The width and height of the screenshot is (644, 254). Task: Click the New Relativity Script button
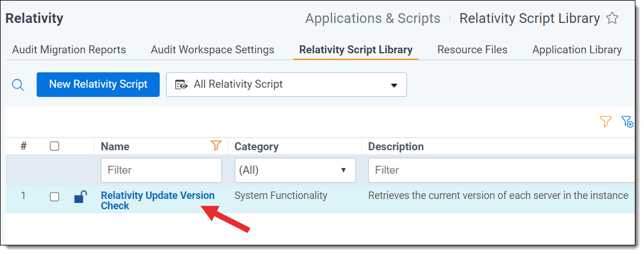point(98,84)
